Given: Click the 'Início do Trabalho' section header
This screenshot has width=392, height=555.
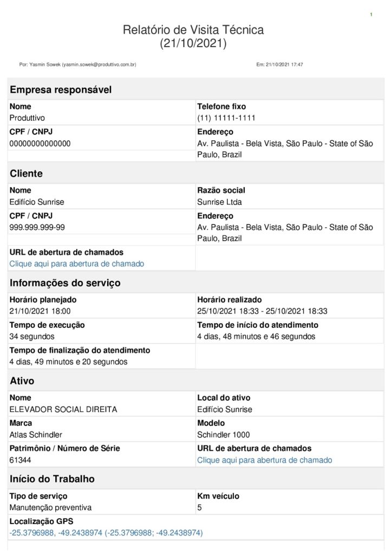Looking at the screenshot, I should (52, 479).
